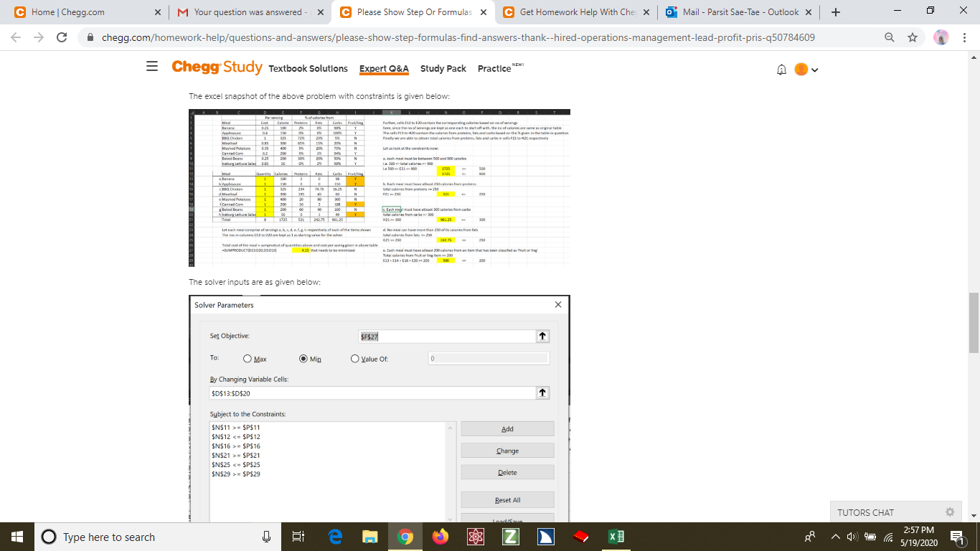
Task: Reload the current Chegg page
Action: tap(62, 37)
